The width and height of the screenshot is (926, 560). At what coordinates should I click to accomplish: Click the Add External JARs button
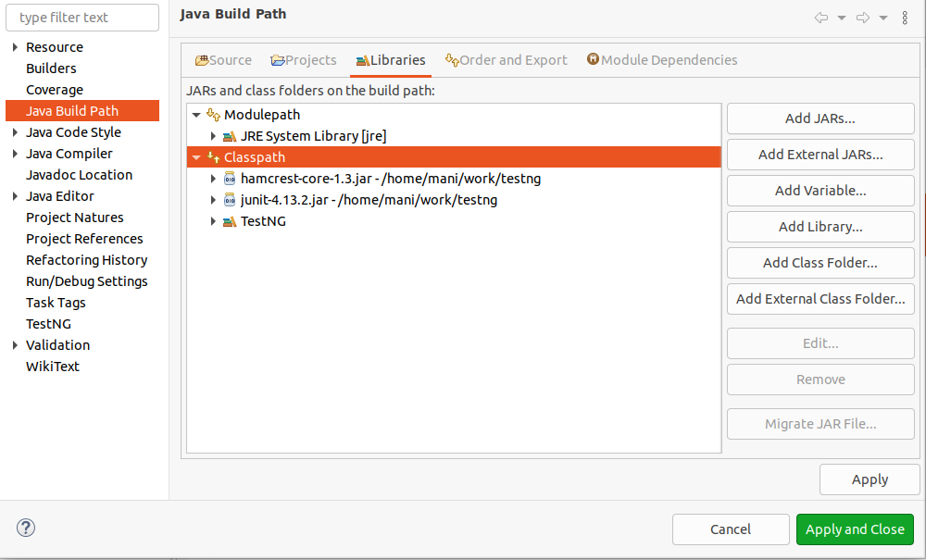tap(820, 155)
